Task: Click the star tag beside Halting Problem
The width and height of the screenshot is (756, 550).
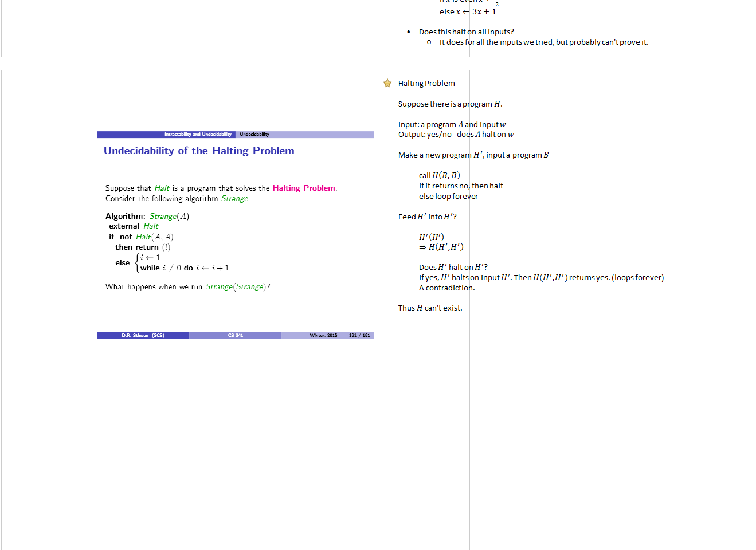Action: coord(387,84)
